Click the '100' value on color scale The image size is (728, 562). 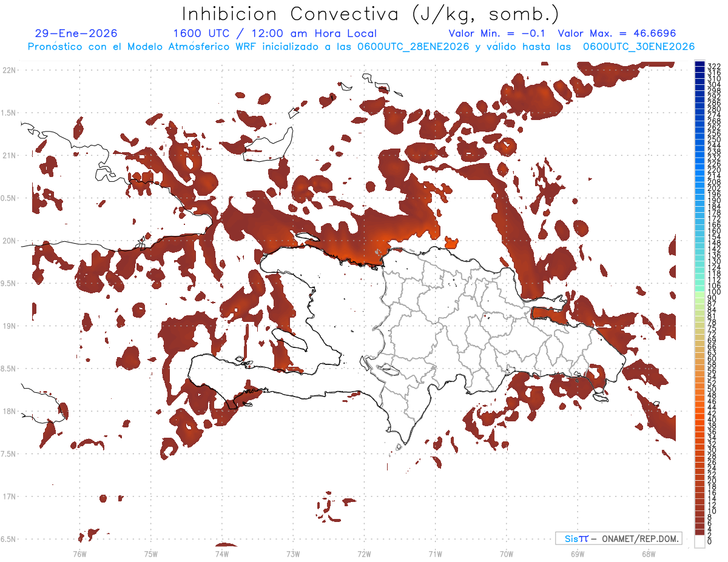pyautogui.click(x=713, y=292)
